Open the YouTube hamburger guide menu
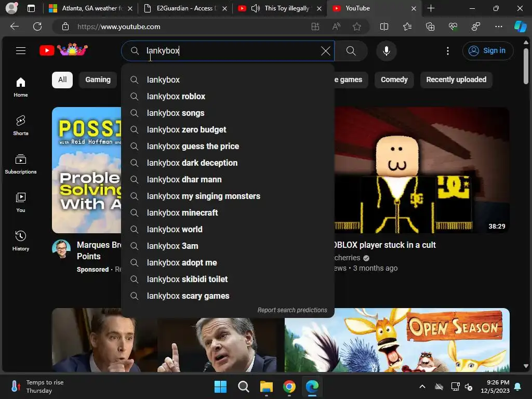The image size is (532, 399). (21, 50)
